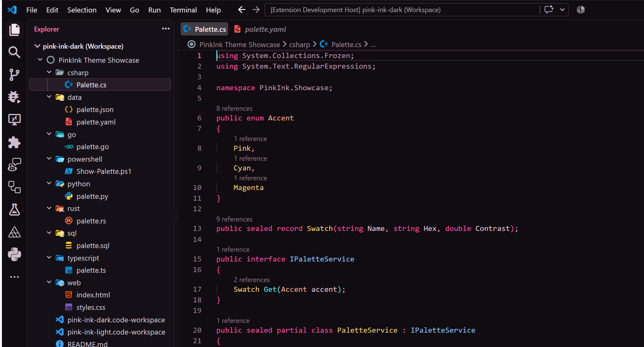
Task: Open the File menu
Action: 32,10
